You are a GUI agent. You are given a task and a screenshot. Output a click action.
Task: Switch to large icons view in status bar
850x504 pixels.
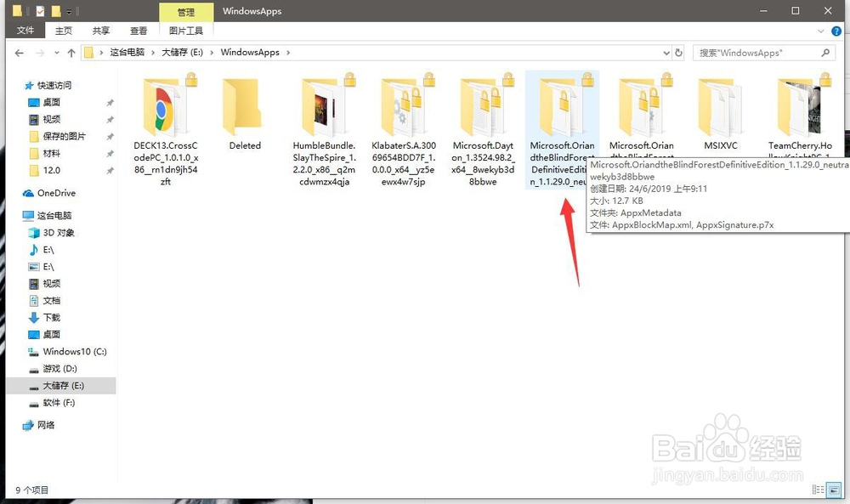[x=835, y=490]
